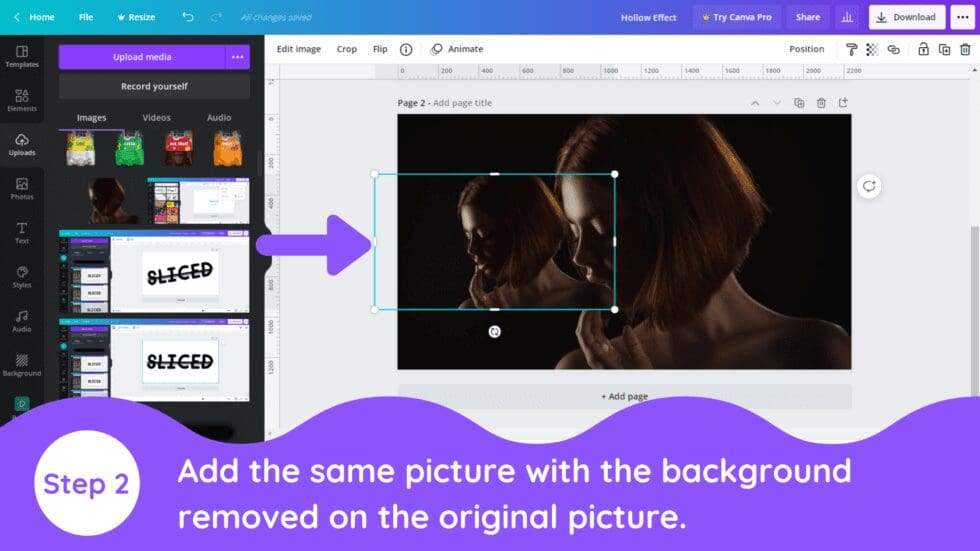Open the image info icon
Screen dimensions: 980x551
tap(406, 49)
